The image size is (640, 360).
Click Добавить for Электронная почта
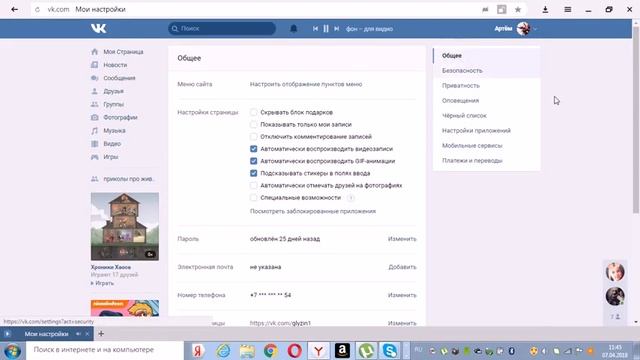coord(402,267)
